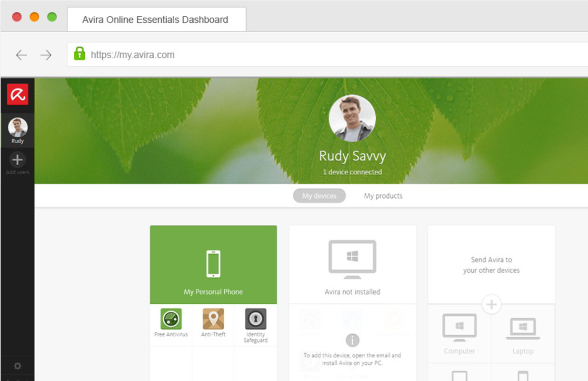This screenshot has height=381, width=588.
Task: Add users with the plus icon
Action: tap(18, 159)
